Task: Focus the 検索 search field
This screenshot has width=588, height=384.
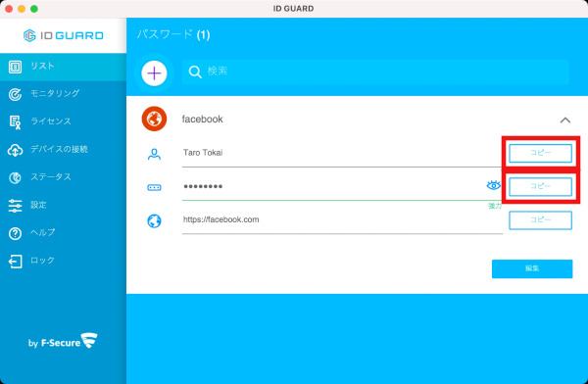Action: coord(375,72)
